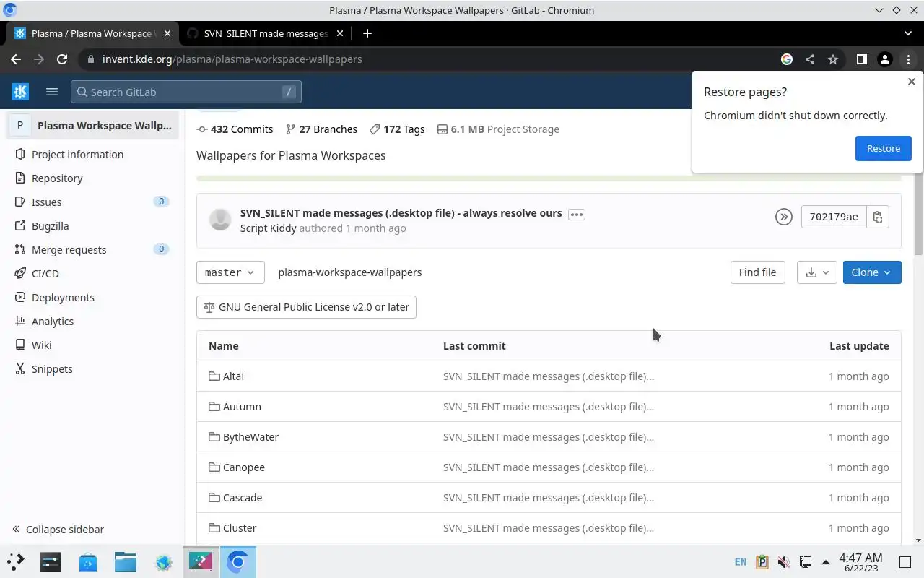Open the hamburger navigation menu
924x578 pixels.
pyautogui.click(x=51, y=92)
